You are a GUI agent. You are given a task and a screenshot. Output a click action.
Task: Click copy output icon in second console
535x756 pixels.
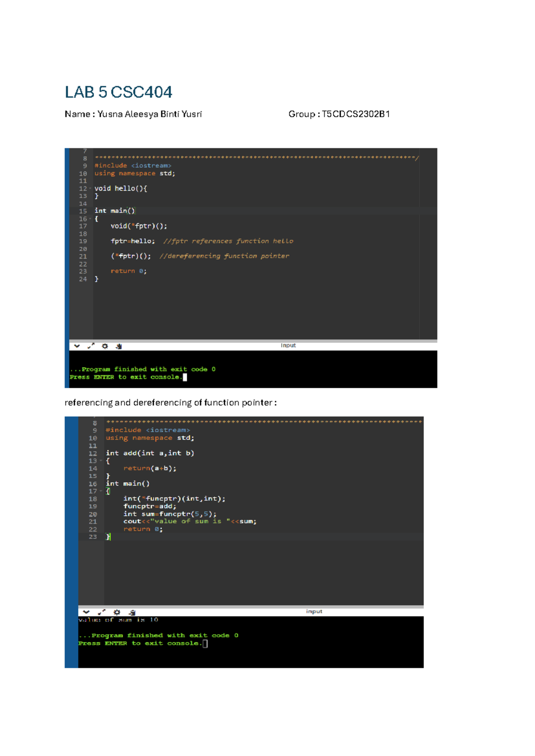(x=132, y=612)
